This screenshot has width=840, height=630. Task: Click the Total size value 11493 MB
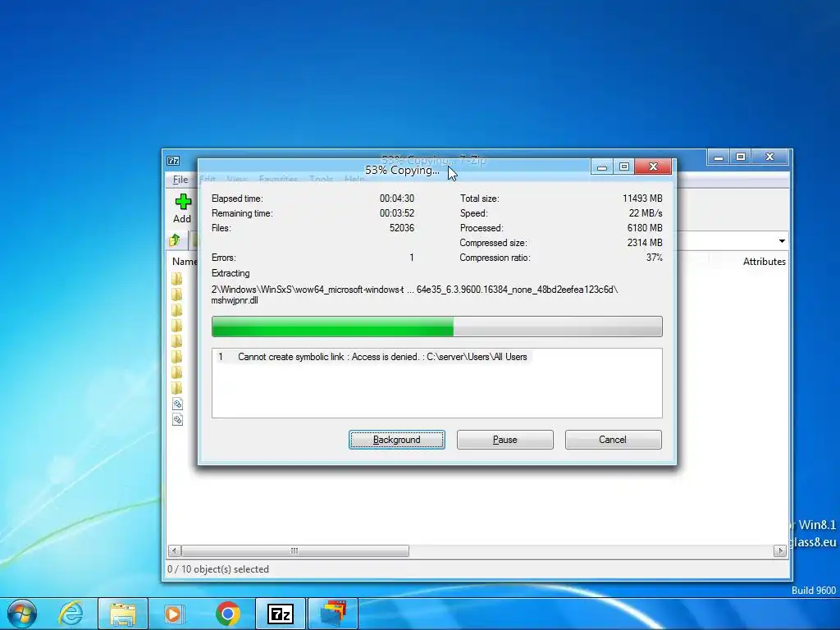(x=642, y=199)
